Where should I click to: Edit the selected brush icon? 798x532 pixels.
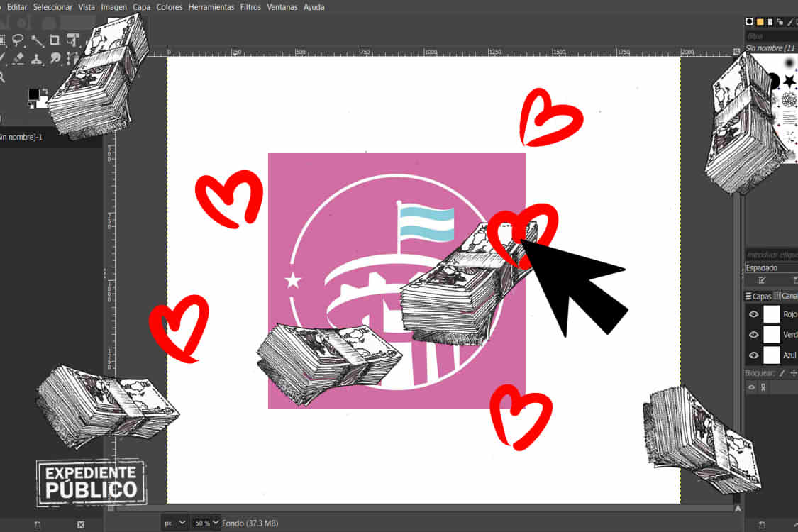tap(762, 280)
